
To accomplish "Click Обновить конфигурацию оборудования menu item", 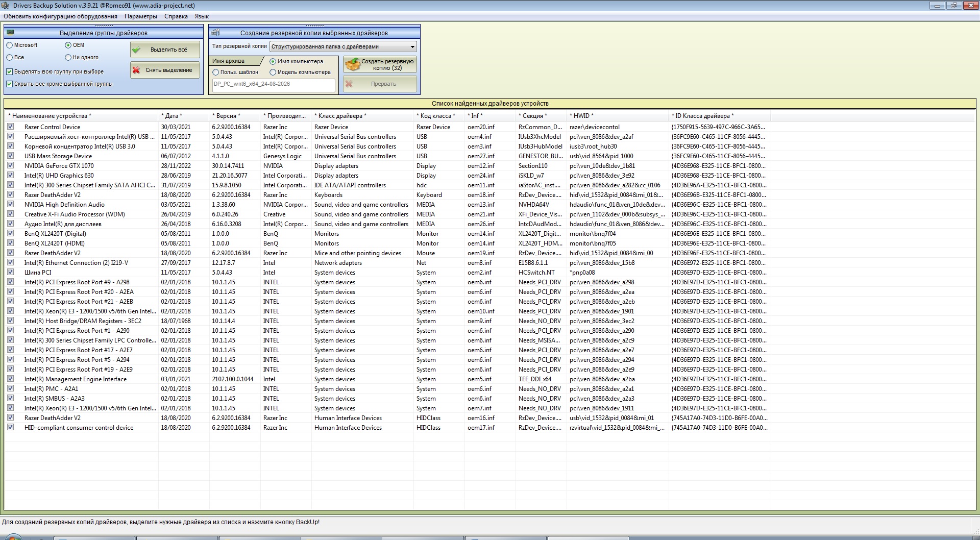I will pyautogui.click(x=60, y=16).
